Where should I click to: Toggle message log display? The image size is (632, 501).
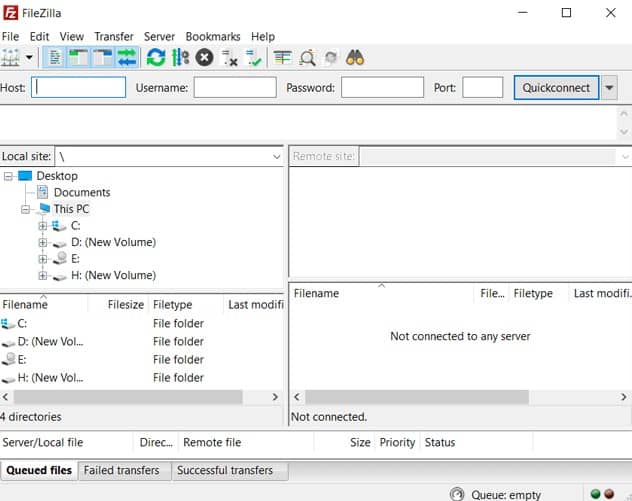click(55, 58)
